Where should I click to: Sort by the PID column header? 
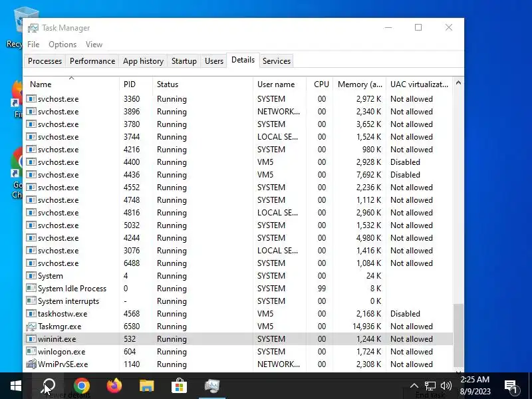(x=136, y=84)
